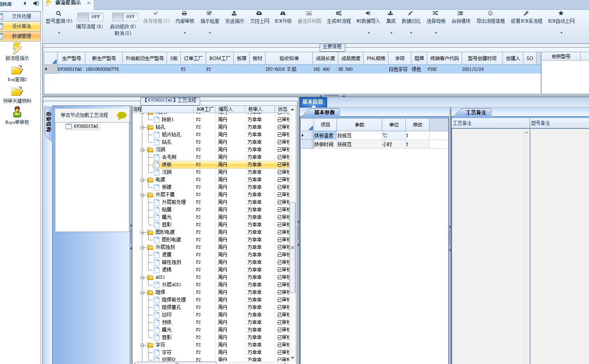Click ECN自动上网 star icon

click(x=561, y=13)
